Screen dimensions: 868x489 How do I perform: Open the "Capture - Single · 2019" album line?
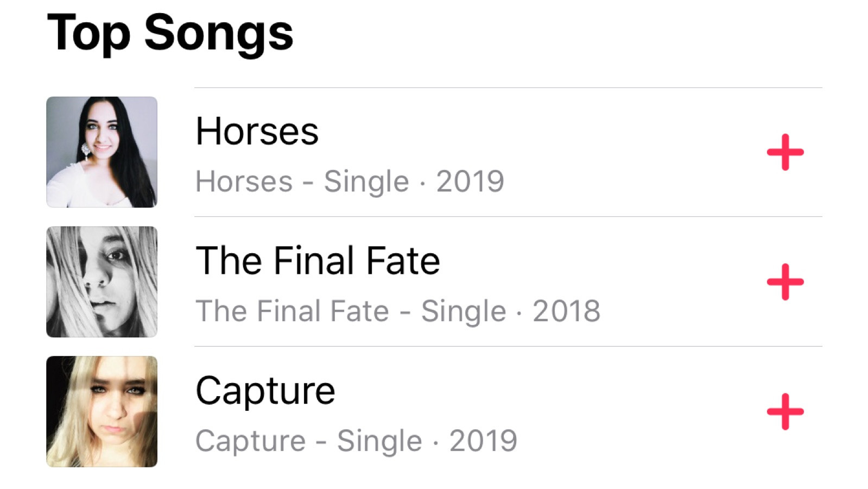[x=356, y=441]
